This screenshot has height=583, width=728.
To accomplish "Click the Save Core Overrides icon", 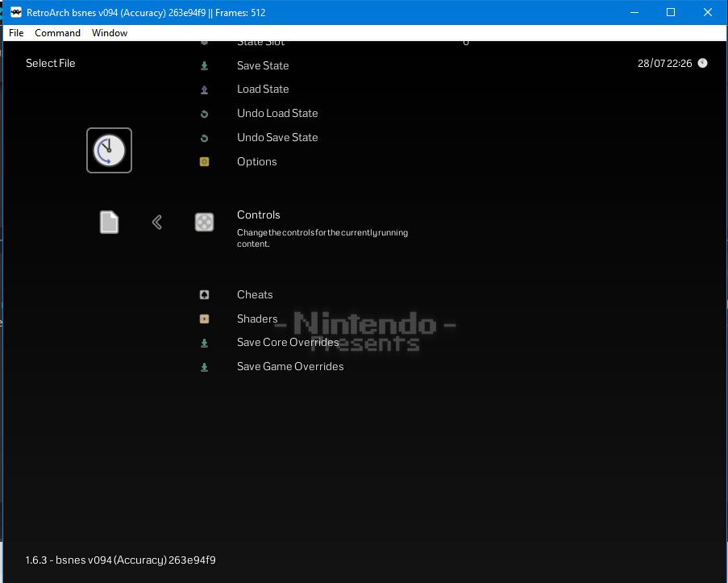I will 204,344.
